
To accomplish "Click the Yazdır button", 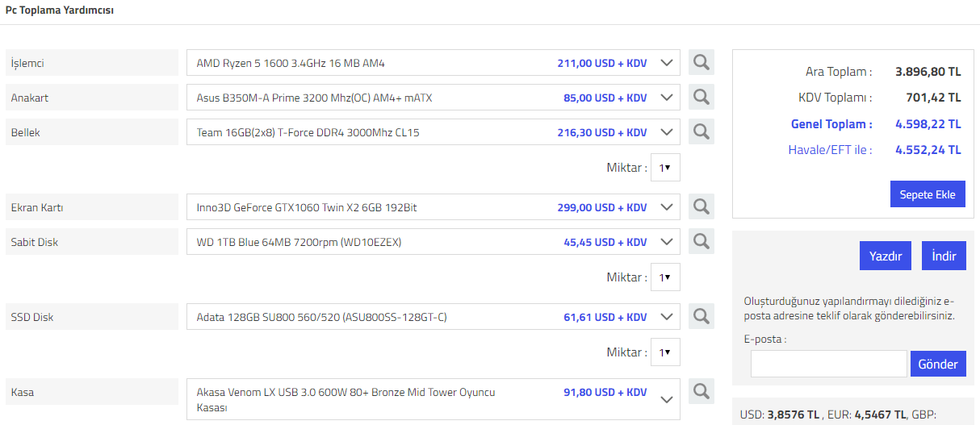I will (x=886, y=256).
